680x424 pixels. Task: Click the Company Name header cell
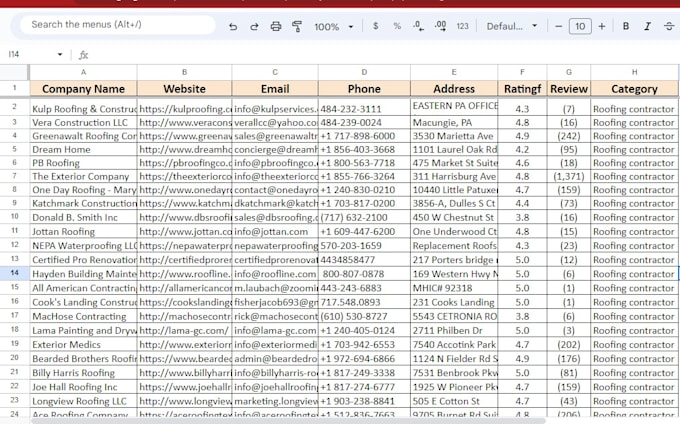tap(83, 88)
